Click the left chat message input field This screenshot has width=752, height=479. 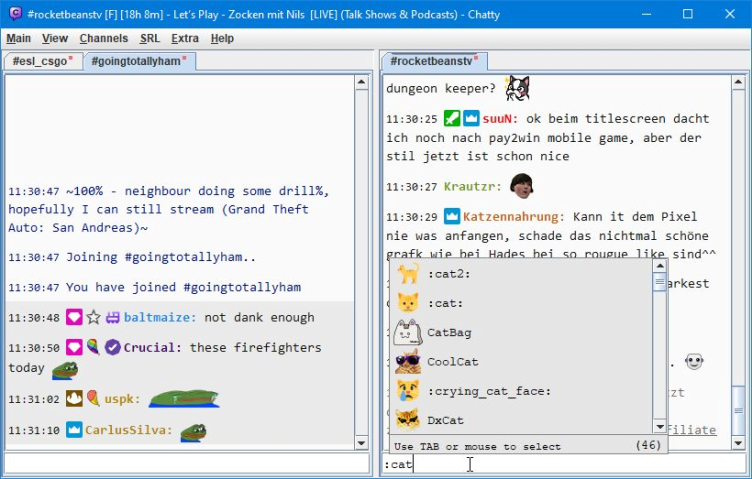pos(186,464)
